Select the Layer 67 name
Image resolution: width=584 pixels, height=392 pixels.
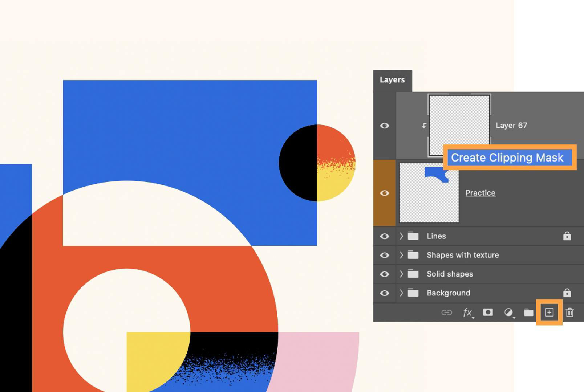[511, 126]
